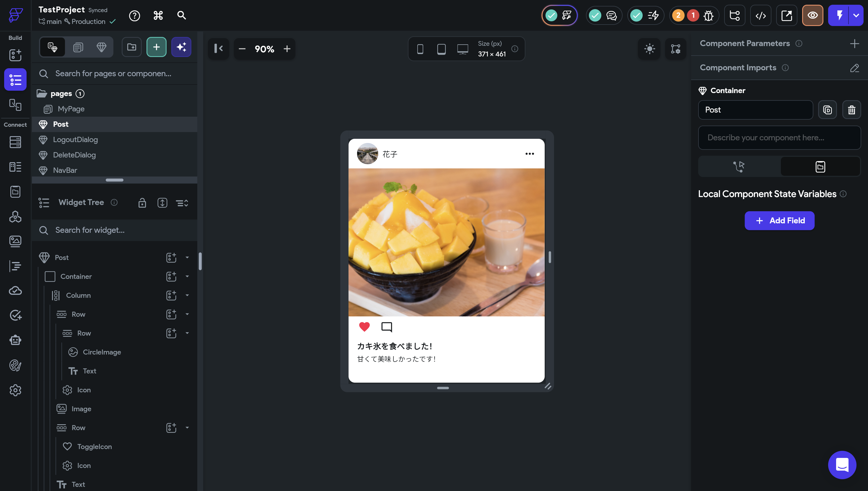The image size is (868, 491).
Task: Open the keyboard shortcuts command icon
Action: pos(158,16)
